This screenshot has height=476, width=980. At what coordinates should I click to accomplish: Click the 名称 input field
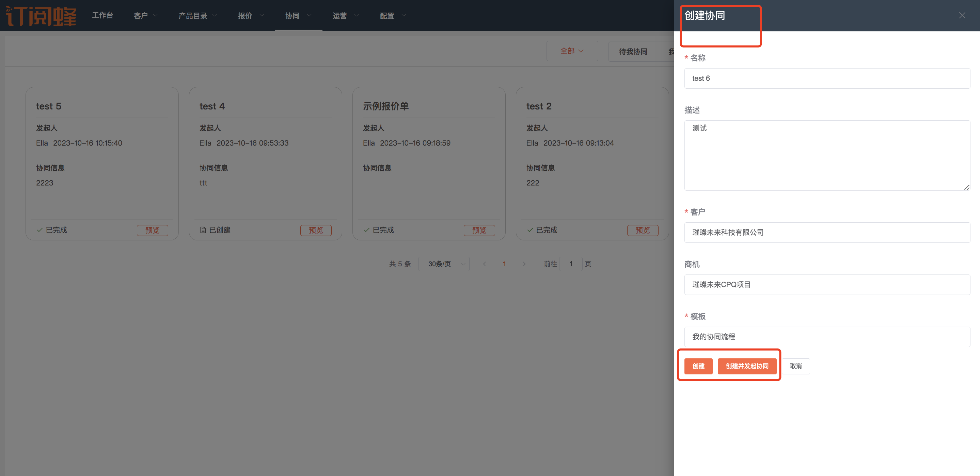(x=827, y=78)
